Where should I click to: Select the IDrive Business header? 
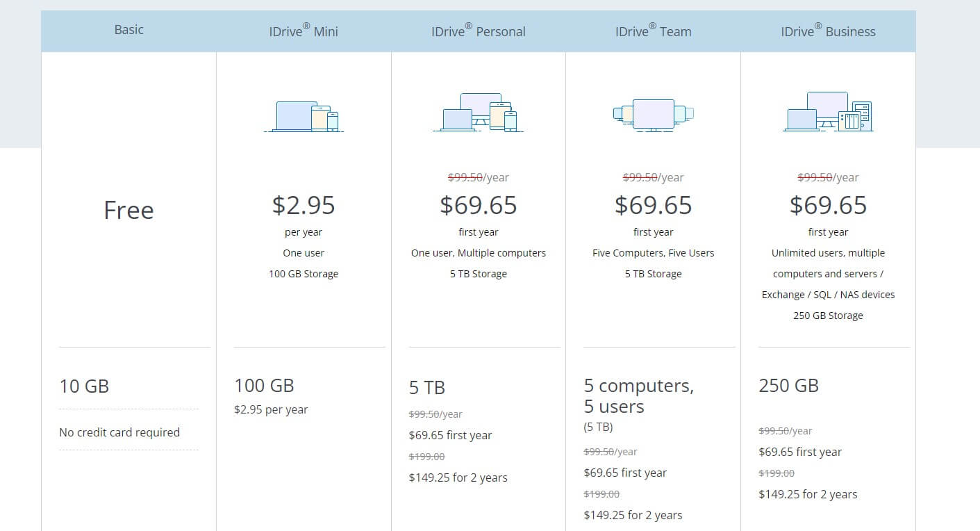828,31
